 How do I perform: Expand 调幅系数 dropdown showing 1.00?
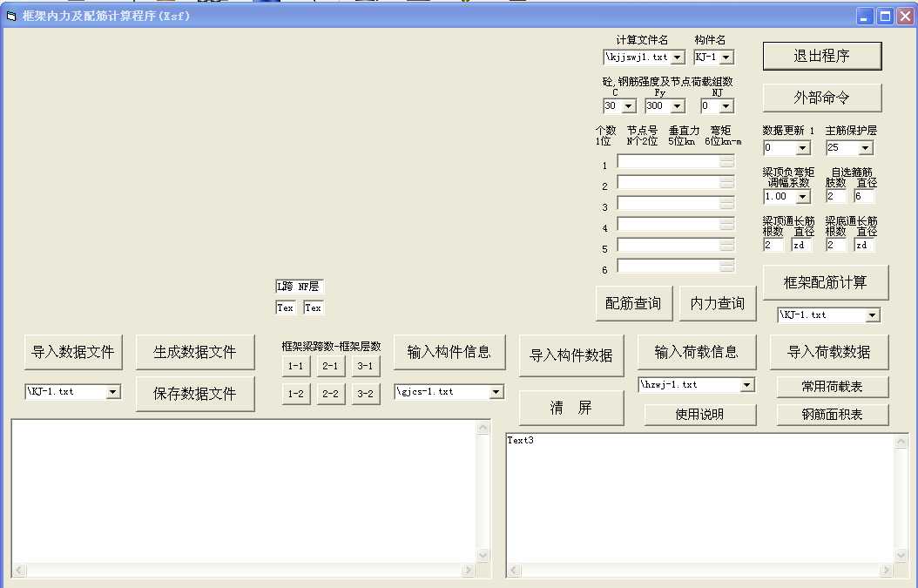[803, 197]
